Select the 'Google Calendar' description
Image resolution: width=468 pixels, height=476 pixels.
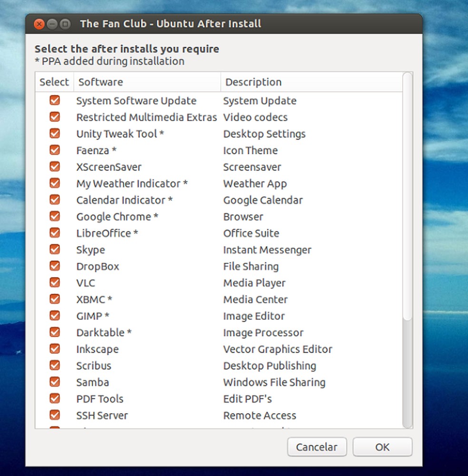[263, 201]
